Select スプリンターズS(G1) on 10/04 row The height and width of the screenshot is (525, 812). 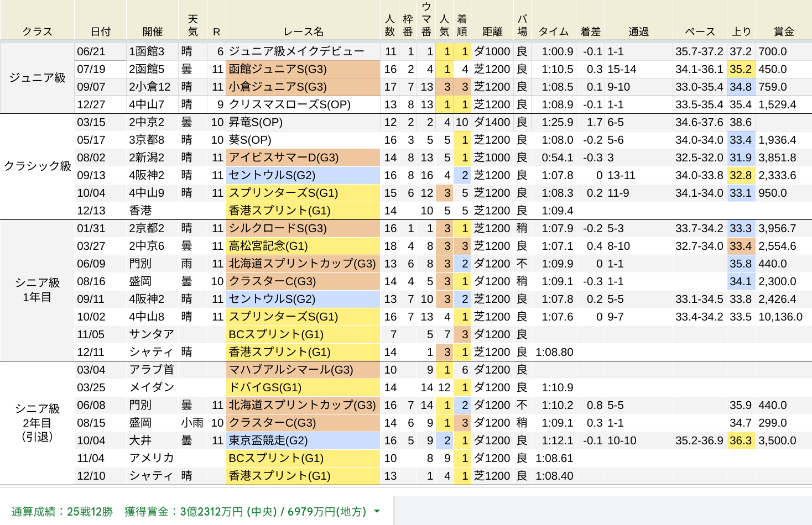point(303,193)
